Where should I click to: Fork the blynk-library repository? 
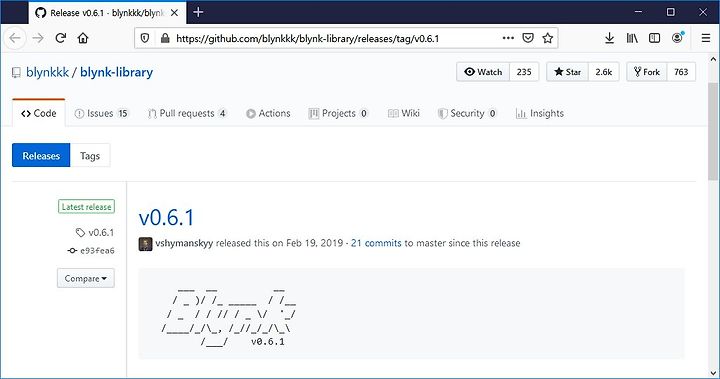click(x=647, y=72)
